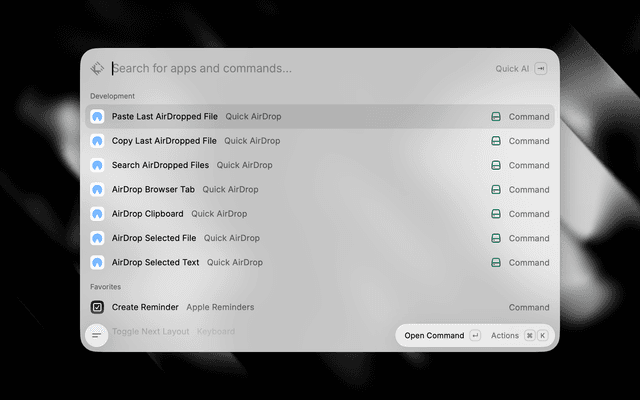Select the Create Reminder favorite
This screenshot has width=640, height=400.
320,307
